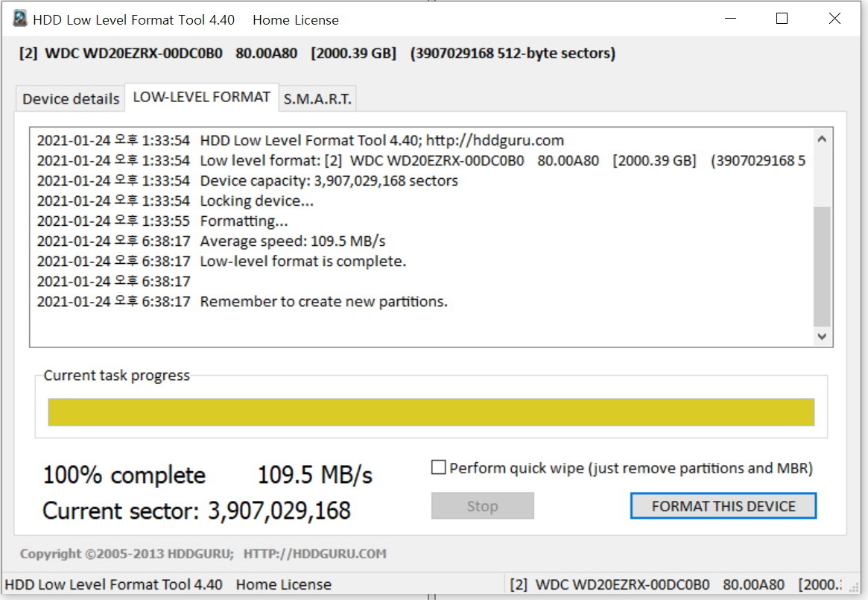The height and width of the screenshot is (600, 868).
Task: Click the log scrollbar up arrow
Action: 822,139
